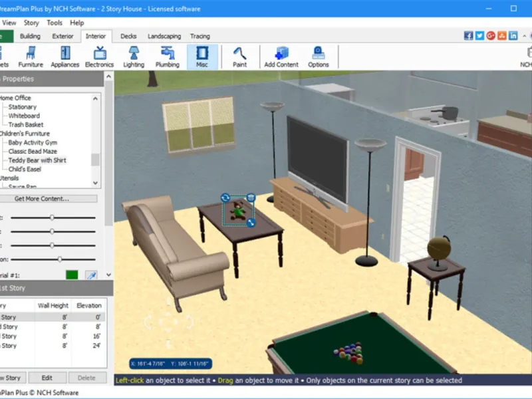
Task: Switch to the Tracing tab
Action: point(200,37)
